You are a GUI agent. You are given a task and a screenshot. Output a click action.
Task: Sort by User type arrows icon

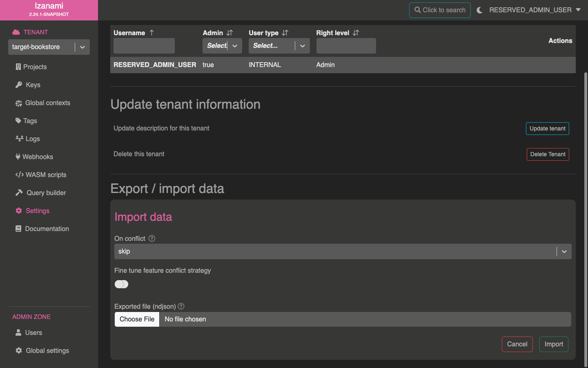pos(285,33)
